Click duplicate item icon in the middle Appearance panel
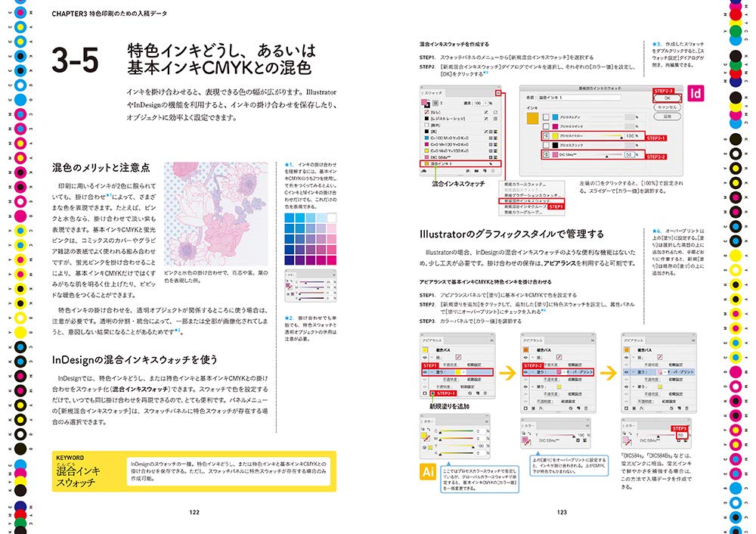Image resolution: width=756 pixels, height=534 pixels. (578, 408)
